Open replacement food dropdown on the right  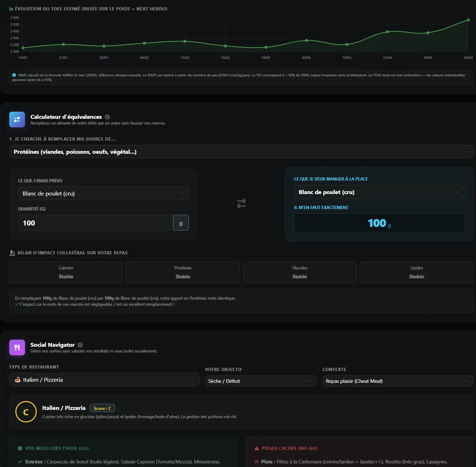point(379,192)
